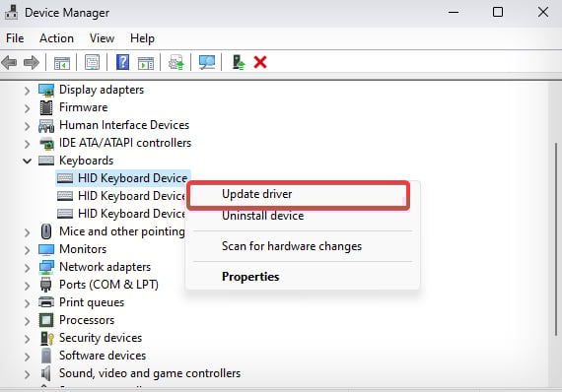Close the Device Manager window
This screenshot has width=562, height=392.
pyautogui.click(x=543, y=13)
